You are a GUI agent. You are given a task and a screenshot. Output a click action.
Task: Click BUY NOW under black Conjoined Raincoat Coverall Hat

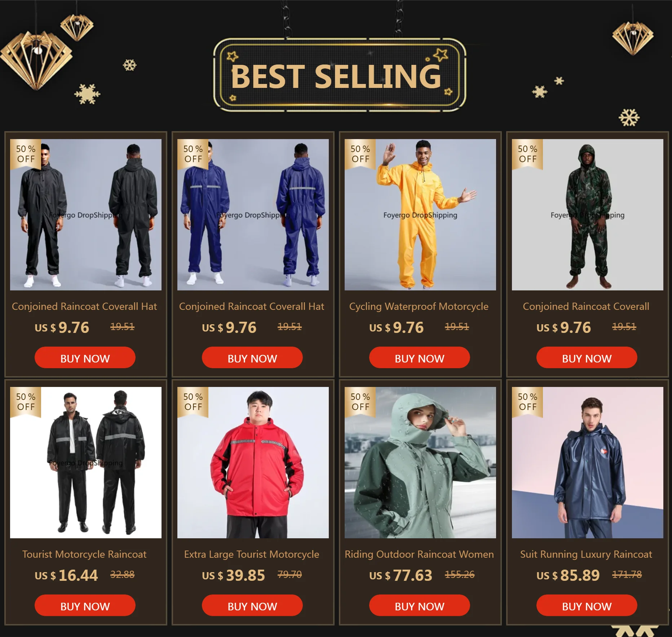85,357
